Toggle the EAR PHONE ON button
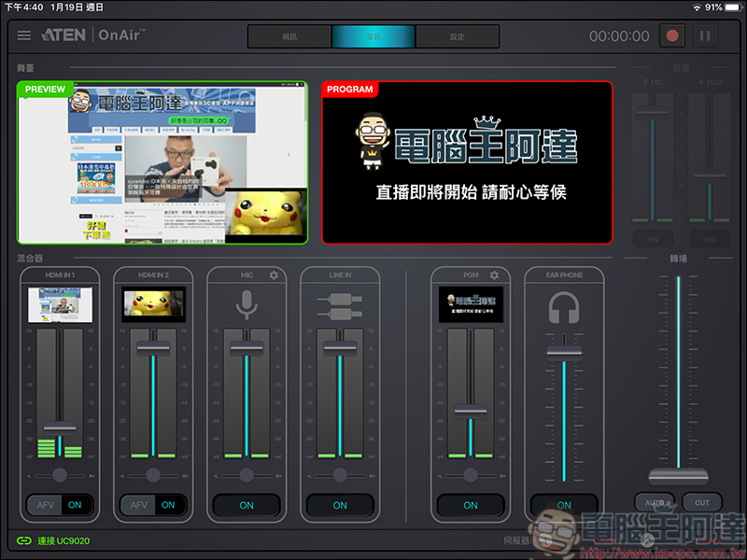The height and width of the screenshot is (560, 747). 564,505
